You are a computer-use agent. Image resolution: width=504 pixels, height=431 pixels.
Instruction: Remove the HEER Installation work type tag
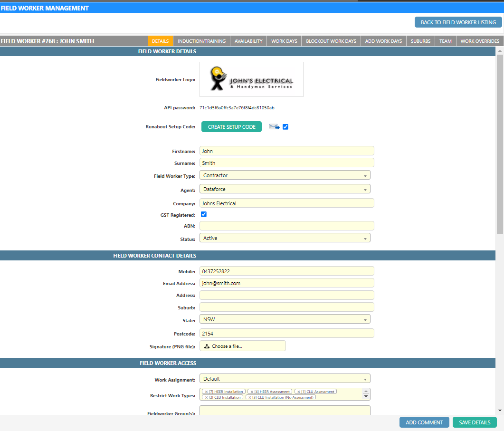(206, 392)
